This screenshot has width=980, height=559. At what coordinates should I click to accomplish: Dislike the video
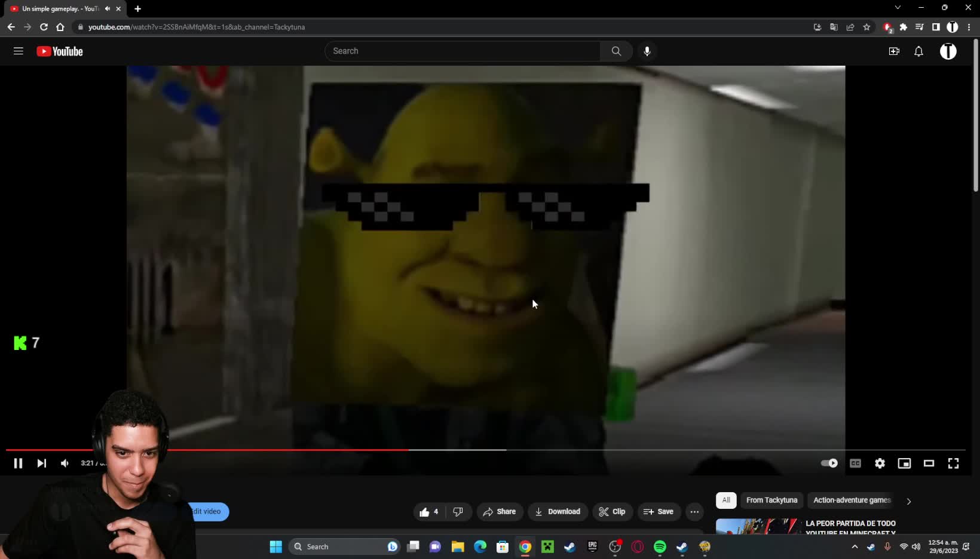point(458,512)
